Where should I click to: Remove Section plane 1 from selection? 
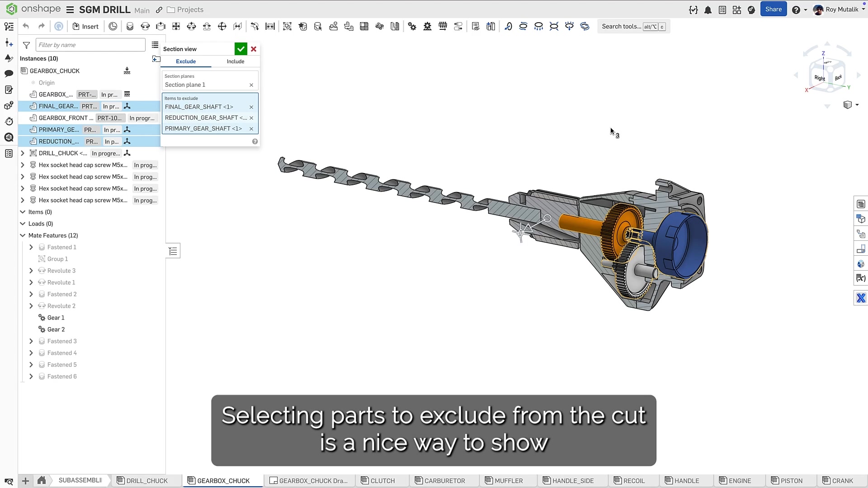coord(251,85)
